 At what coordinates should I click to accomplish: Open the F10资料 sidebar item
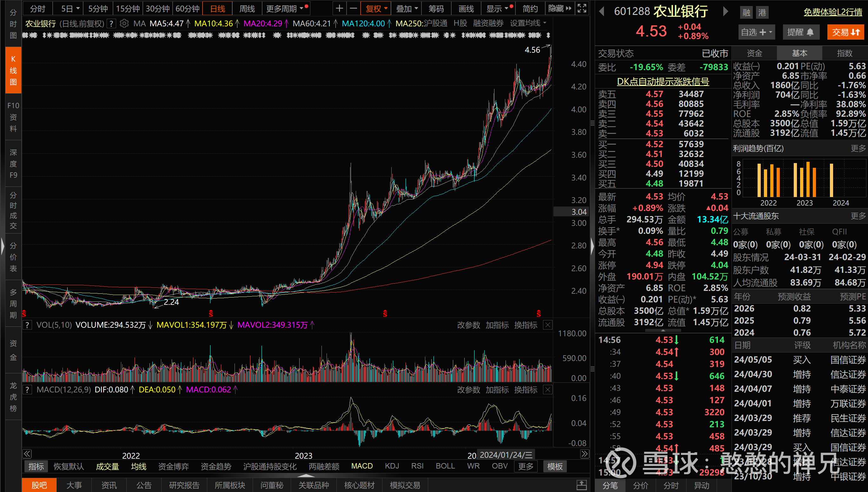pyautogui.click(x=13, y=117)
